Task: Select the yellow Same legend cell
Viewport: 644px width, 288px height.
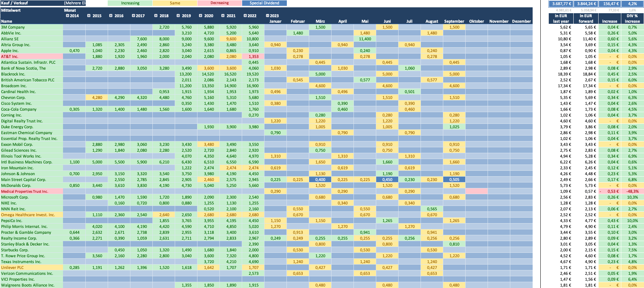Action: click(175, 3)
